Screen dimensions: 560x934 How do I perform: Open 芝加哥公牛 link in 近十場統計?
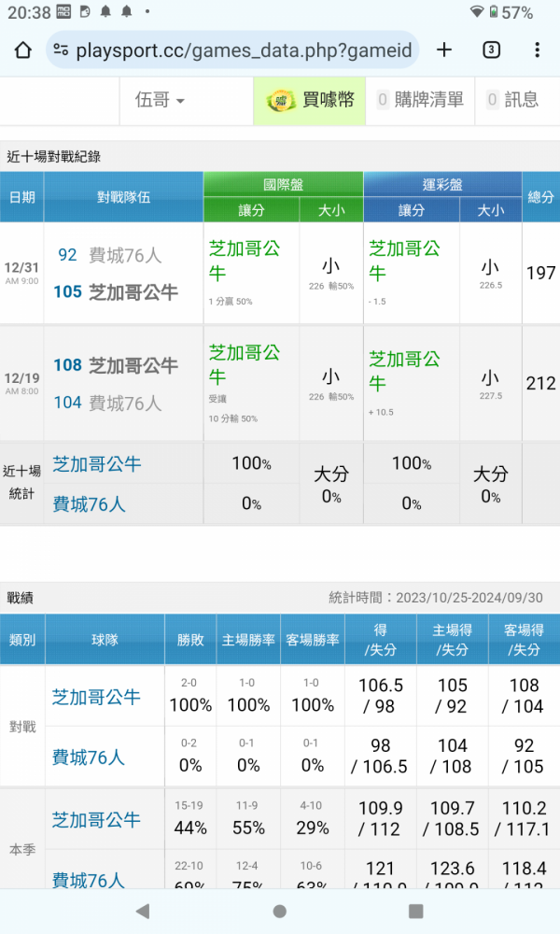(x=96, y=463)
